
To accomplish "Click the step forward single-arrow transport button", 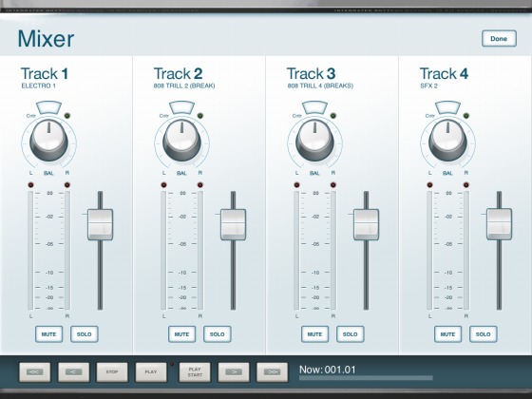I will pos(234,372).
